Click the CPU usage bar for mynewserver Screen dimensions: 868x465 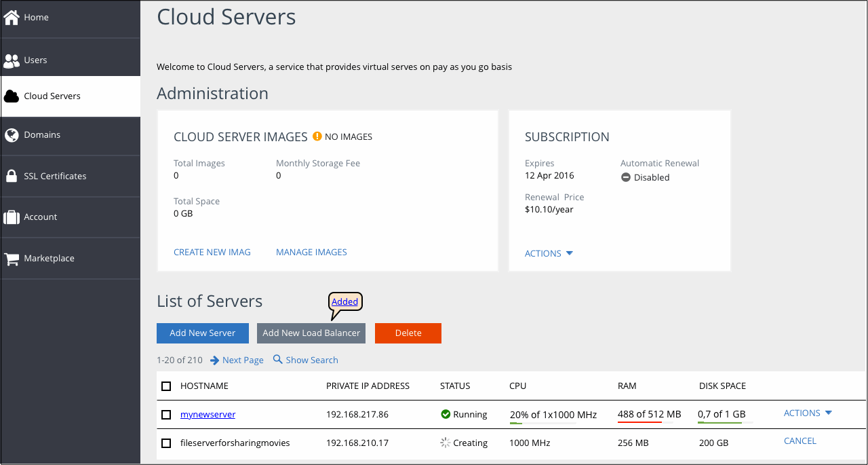542,423
